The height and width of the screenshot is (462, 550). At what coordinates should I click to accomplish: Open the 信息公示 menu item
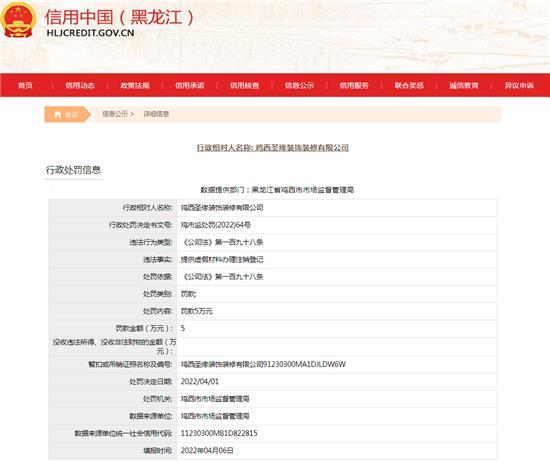300,85
